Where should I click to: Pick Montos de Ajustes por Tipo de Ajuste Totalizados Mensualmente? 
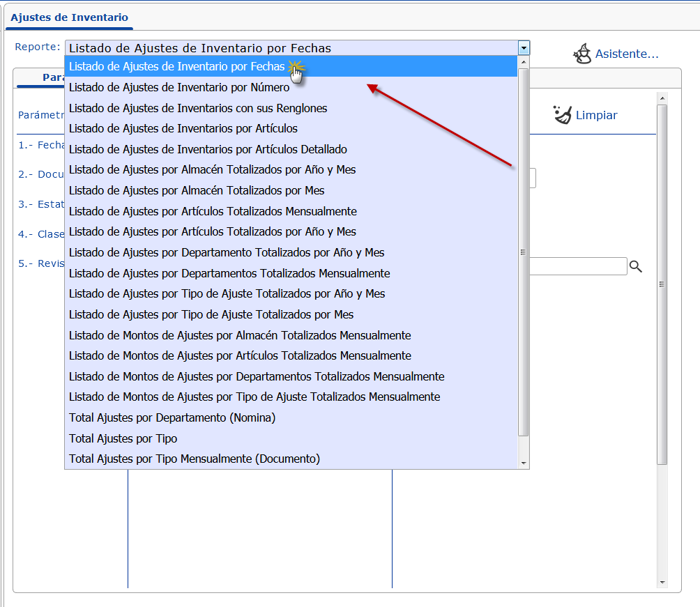tap(291, 397)
